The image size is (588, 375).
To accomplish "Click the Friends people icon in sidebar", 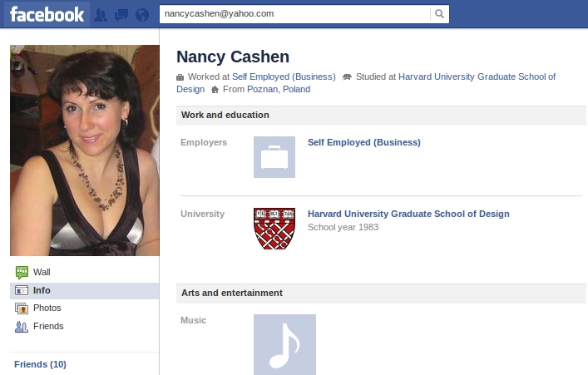I will point(22,327).
